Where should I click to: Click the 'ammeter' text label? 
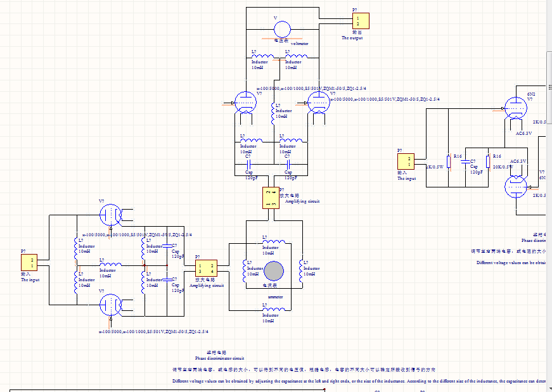click(x=275, y=297)
